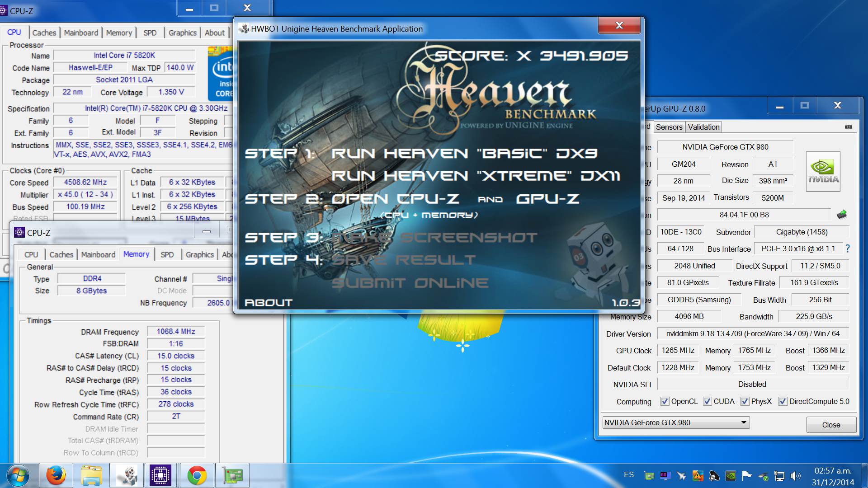Click the Core Speed value 4508.62 MHz

pyautogui.click(x=85, y=182)
